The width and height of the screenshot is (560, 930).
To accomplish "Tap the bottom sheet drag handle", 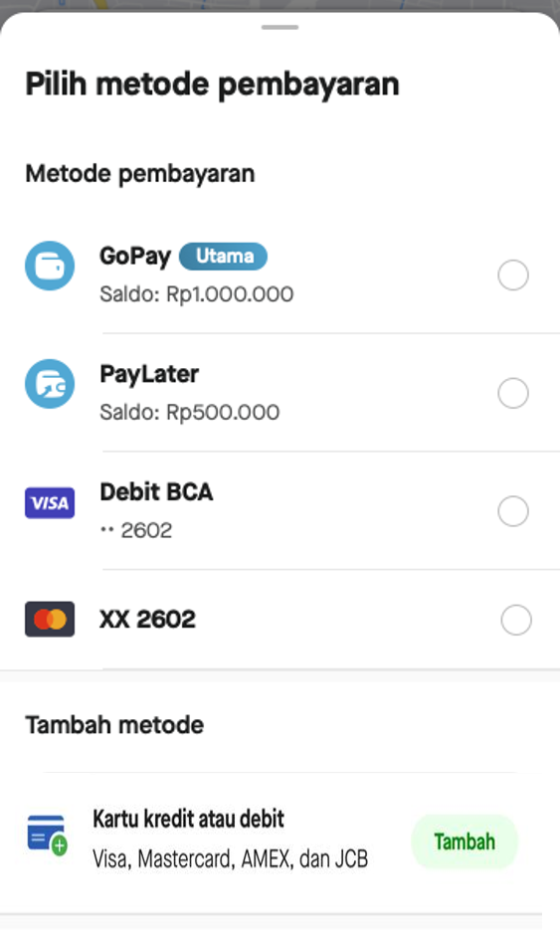I will tap(280, 27).
